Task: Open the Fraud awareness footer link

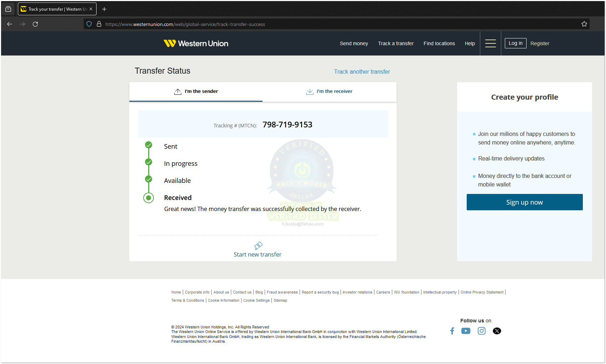Action: [x=282, y=292]
